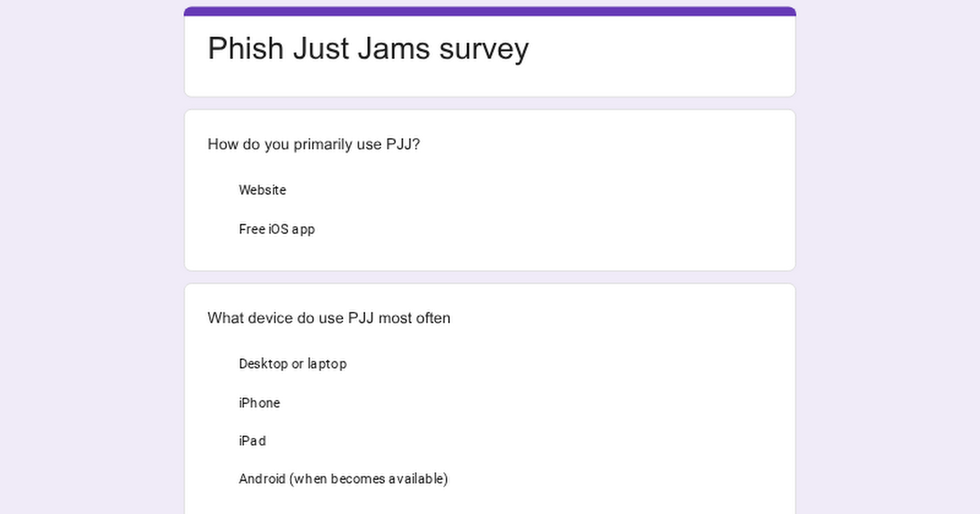
Task: Choose iPad as most used device
Action: pyautogui.click(x=252, y=441)
